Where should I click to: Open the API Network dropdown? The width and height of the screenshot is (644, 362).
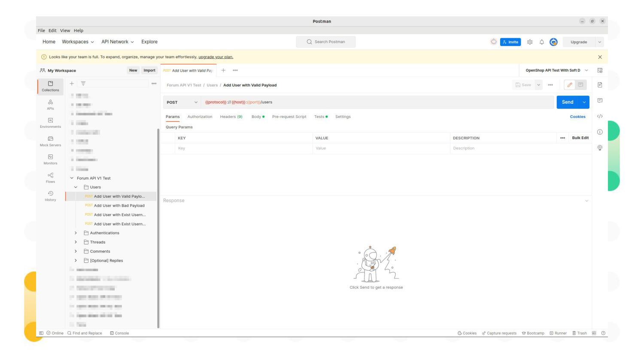(118, 42)
